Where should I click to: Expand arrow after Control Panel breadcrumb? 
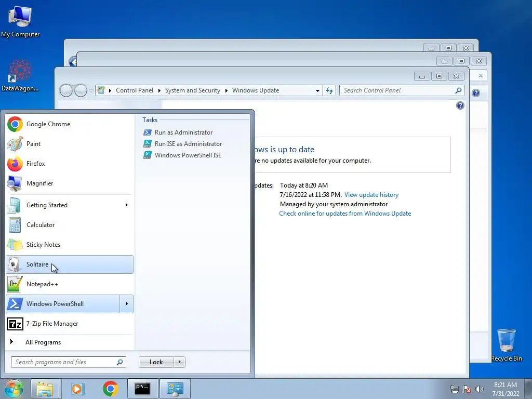pos(159,90)
